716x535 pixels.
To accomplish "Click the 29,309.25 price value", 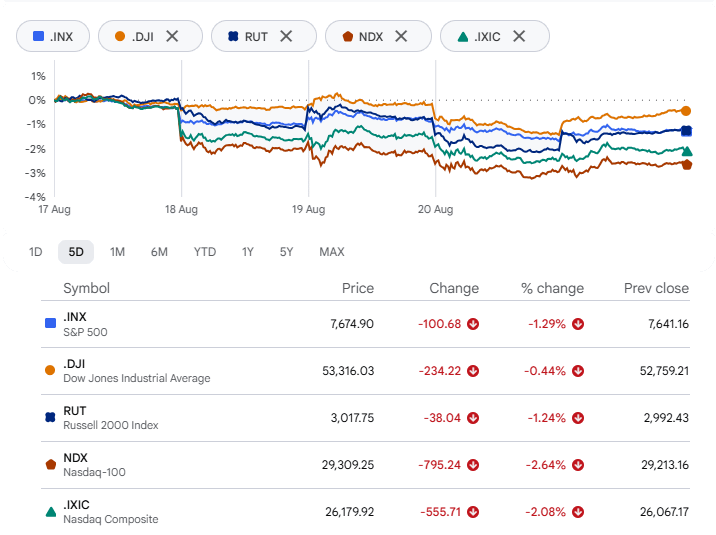I will 348,465.
